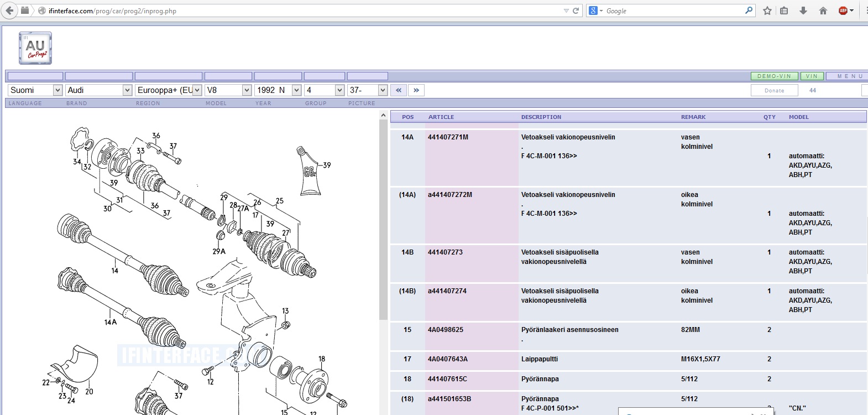
Task: Click the AU CarProg2 logo icon
Action: tap(35, 48)
